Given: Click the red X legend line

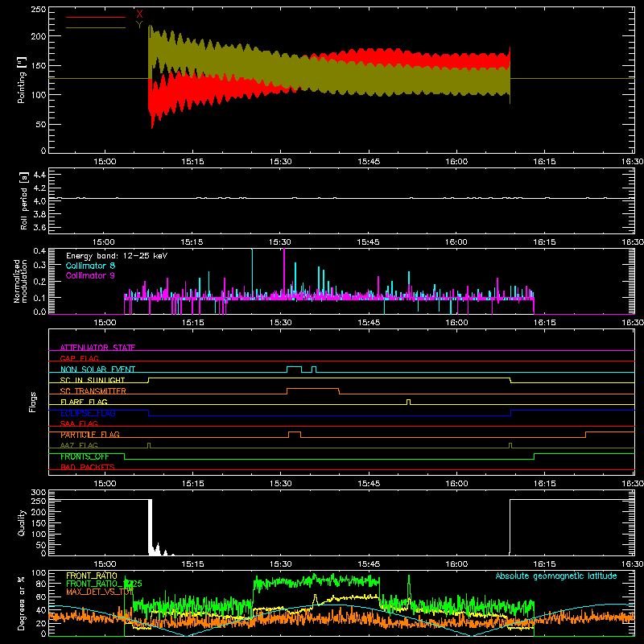Looking at the screenshot, I should pyautogui.click(x=96, y=17).
